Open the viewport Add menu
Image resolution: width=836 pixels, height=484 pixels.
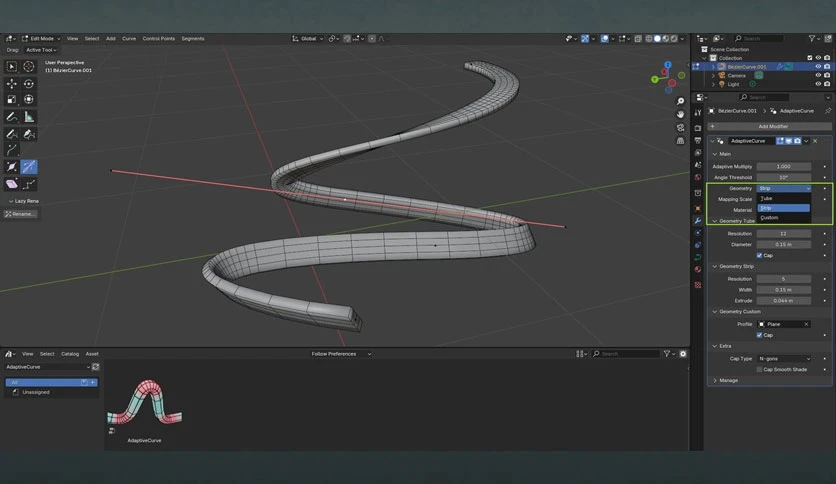pyautogui.click(x=110, y=38)
